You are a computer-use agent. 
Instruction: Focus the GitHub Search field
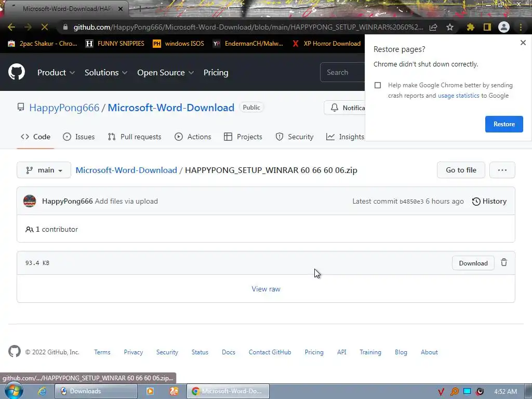(x=342, y=72)
